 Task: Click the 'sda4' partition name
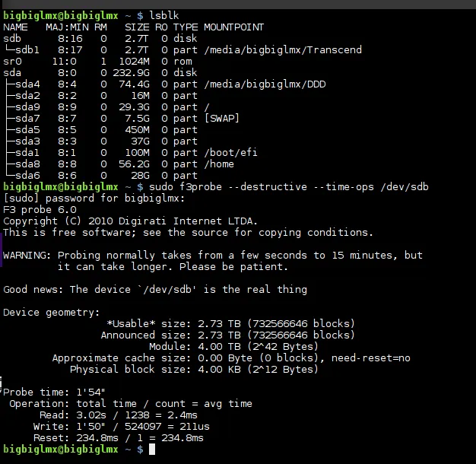pyautogui.click(x=27, y=84)
